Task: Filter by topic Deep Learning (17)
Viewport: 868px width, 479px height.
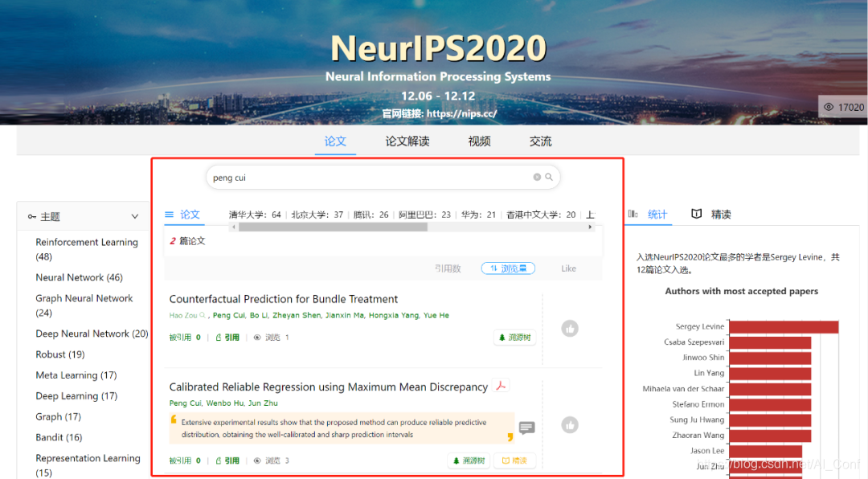Action: 76,396
